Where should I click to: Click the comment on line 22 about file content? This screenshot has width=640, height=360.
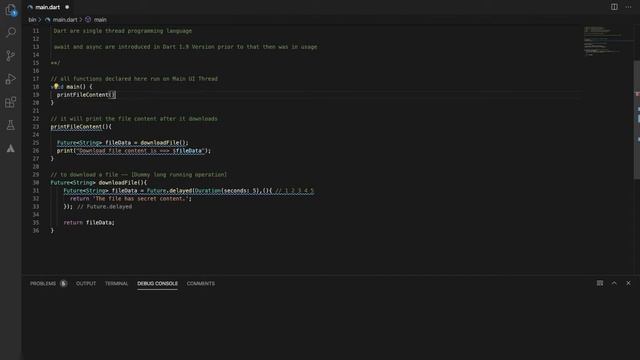click(134, 119)
